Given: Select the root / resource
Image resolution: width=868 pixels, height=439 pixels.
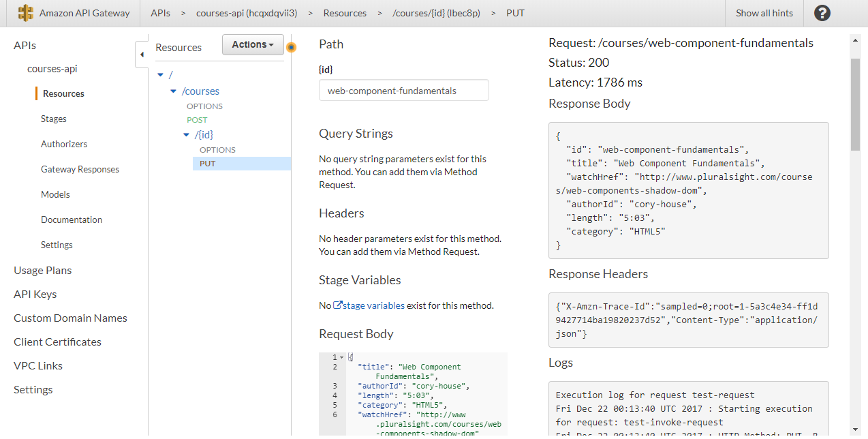Looking at the screenshot, I should 171,75.
